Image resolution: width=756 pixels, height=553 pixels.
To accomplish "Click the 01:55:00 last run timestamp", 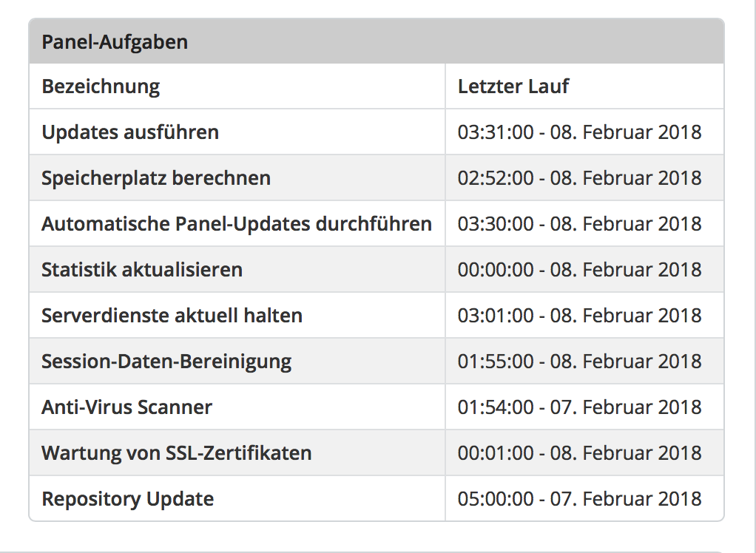I will pyautogui.click(x=579, y=362).
